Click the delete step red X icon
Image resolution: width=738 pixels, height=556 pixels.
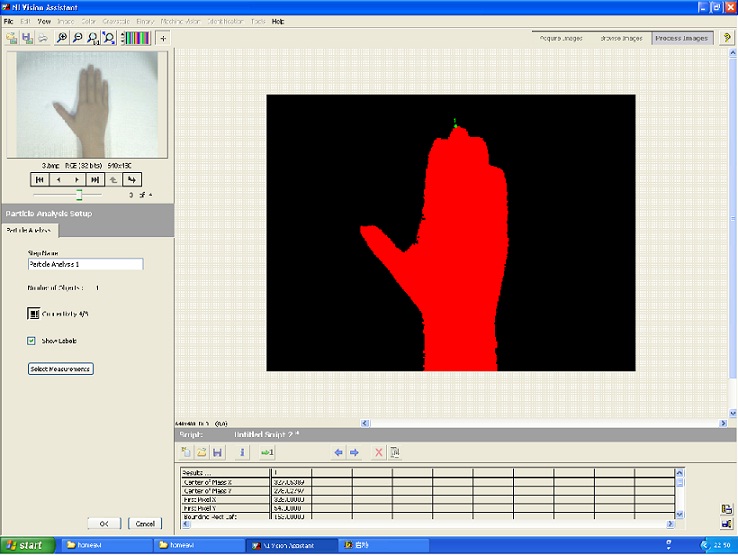(x=378, y=452)
